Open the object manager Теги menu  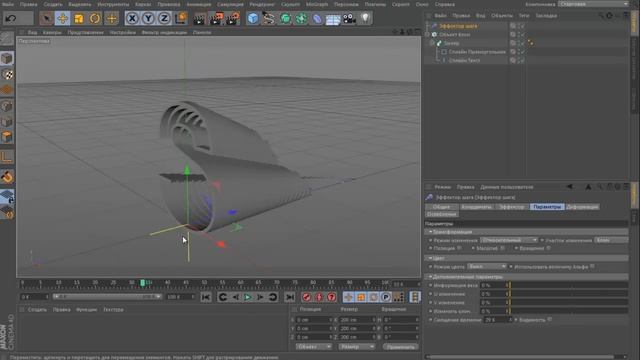[x=524, y=16]
